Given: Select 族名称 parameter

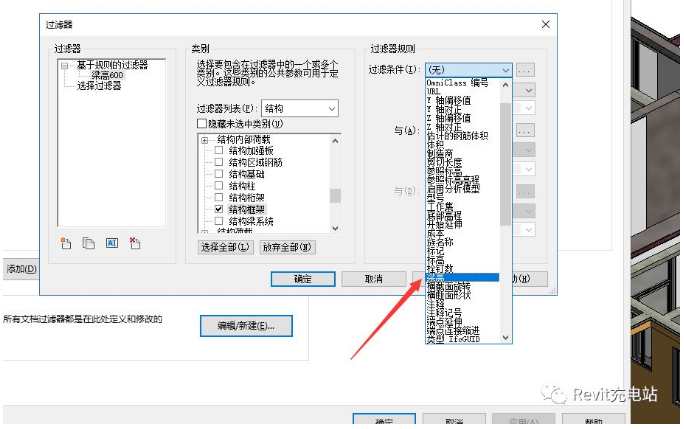Looking at the screenshot, I should pyautogui.click(x=440, y=242).
